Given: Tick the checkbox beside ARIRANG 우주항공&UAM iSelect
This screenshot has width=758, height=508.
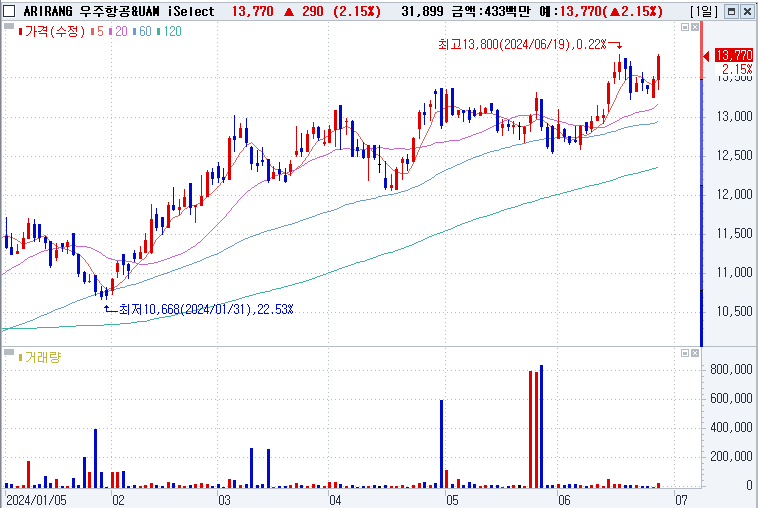Looking at the screenshot, I should click(9, 11).
